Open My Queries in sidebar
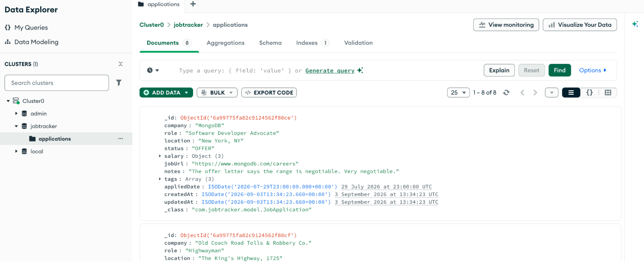 [x=26, y=28]
